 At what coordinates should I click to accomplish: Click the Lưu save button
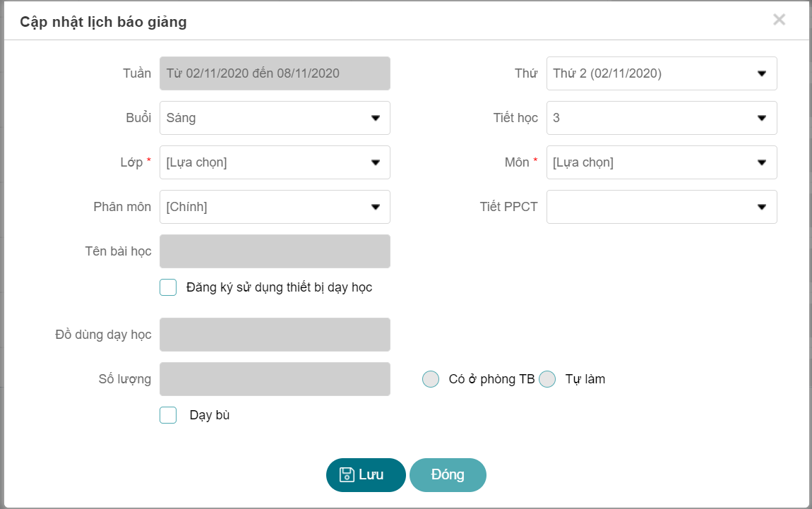coord(366,475)
